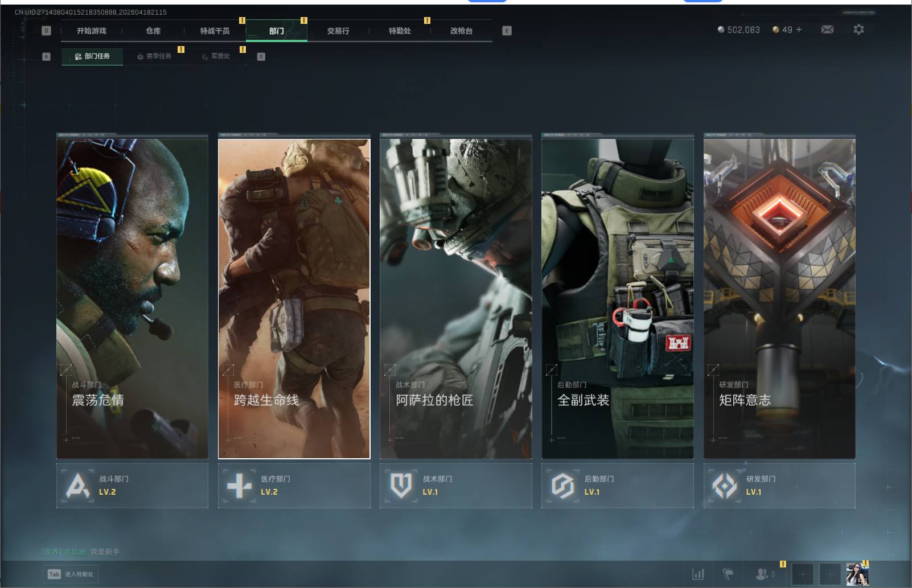Click the flags icon in bottom bar
Screen dimensions: 912x588
[x=728, y=574]
